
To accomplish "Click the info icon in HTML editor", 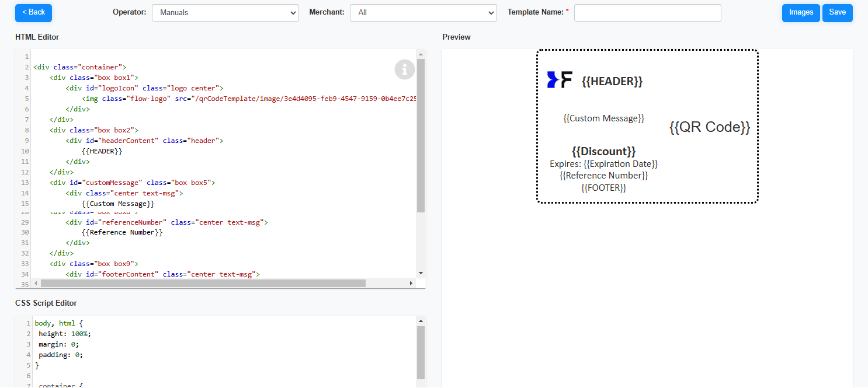I will (x=405, y=69).
